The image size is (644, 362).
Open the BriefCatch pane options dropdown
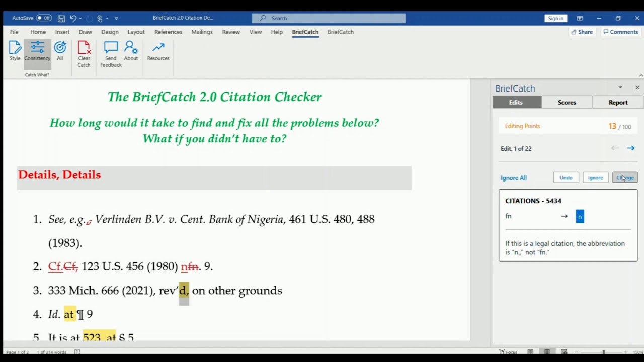pyautogui.click(x=620, y=87)
